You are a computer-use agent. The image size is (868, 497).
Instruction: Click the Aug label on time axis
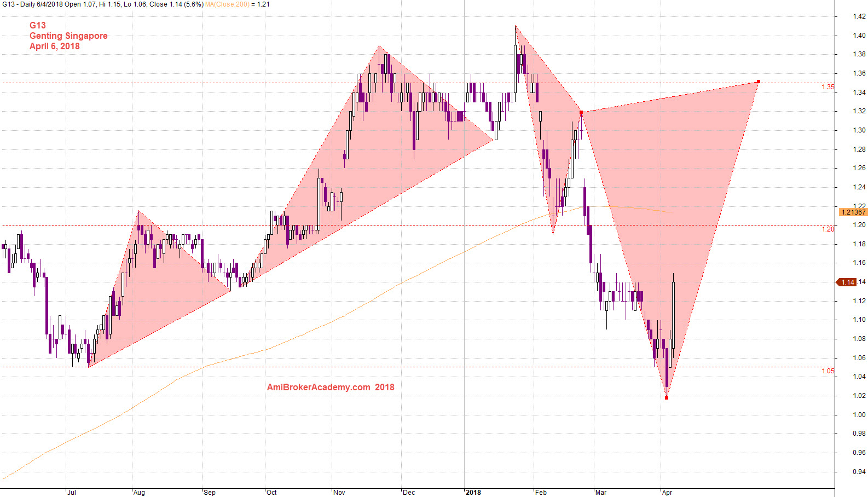point(140,493)
